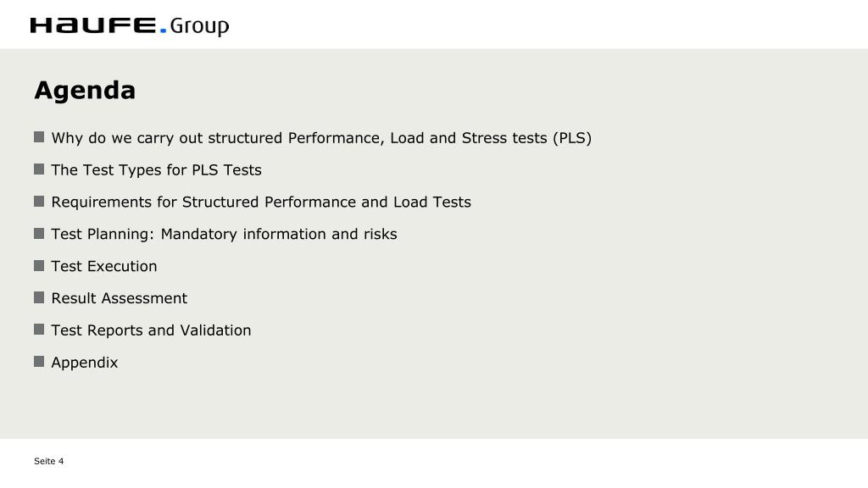Click the blue dot in the Haufe logo
This screenshot has width=868, height=488.
[x=164, y=30]
